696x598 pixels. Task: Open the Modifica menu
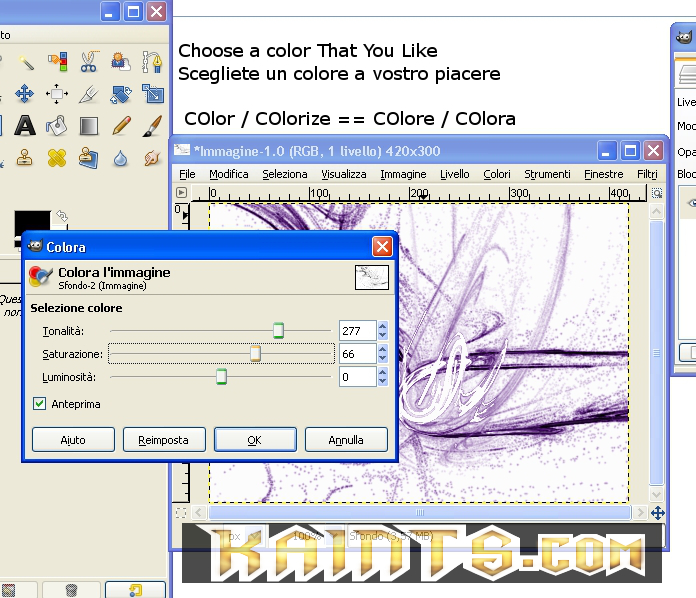229,174
